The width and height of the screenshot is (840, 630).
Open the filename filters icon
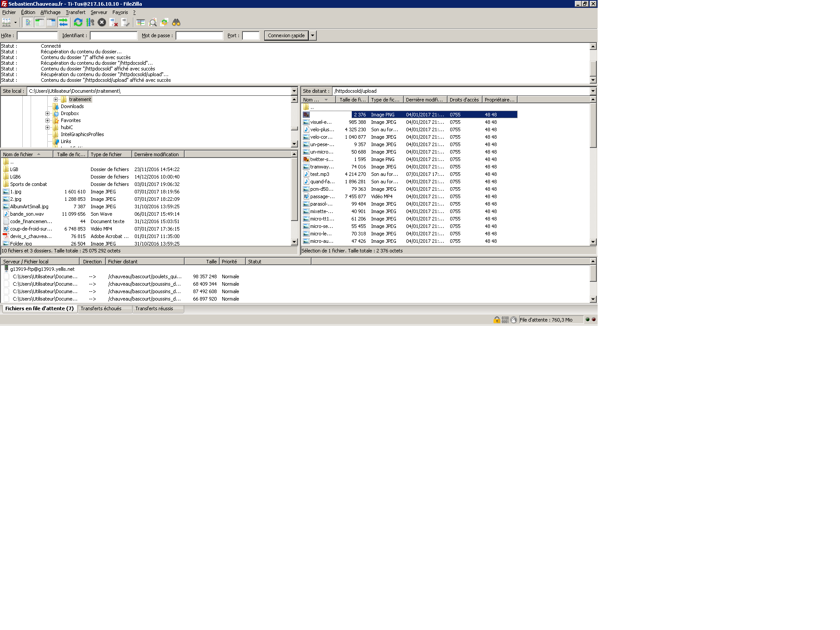click(141, 22)
